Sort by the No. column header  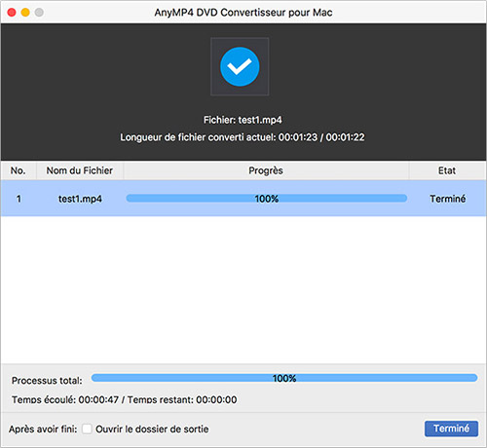pyautogui.click(x=19, y=170)
